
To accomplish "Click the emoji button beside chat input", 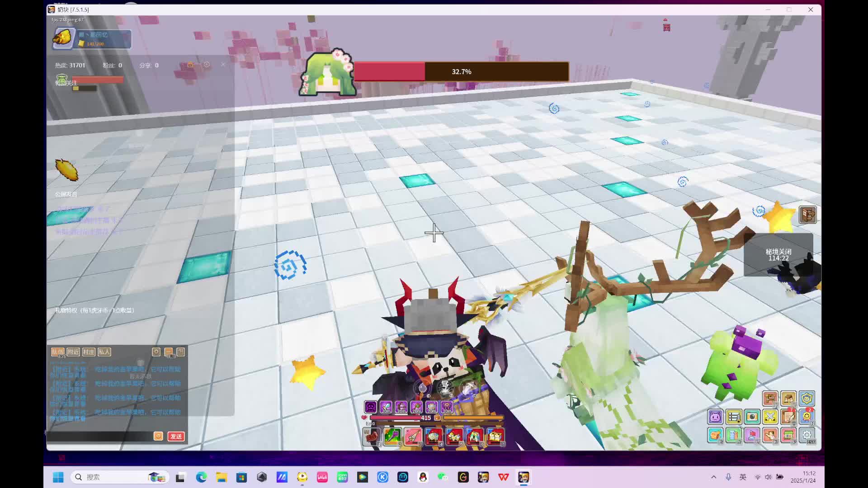I will click(158, 436).
